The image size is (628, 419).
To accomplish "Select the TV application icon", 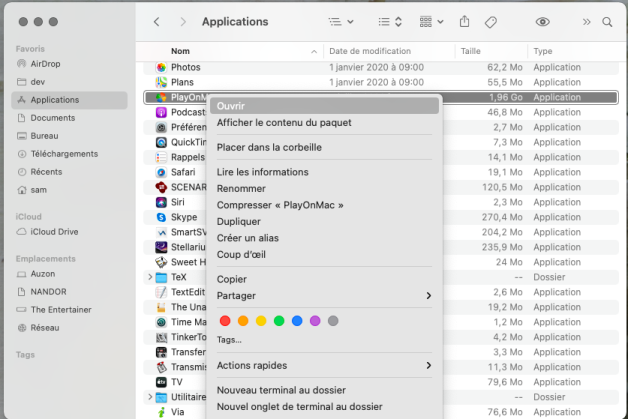I will click(x=161, y=382).
